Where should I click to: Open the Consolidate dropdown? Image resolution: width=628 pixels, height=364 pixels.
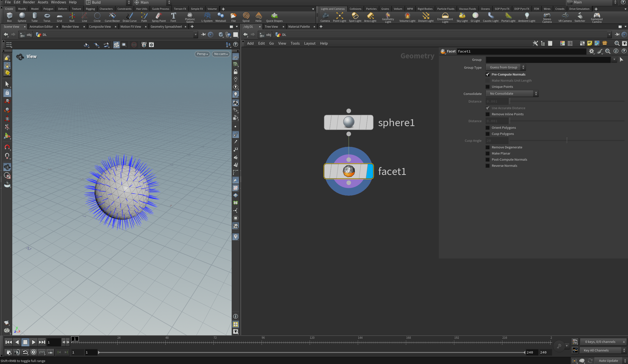point(512,94)
